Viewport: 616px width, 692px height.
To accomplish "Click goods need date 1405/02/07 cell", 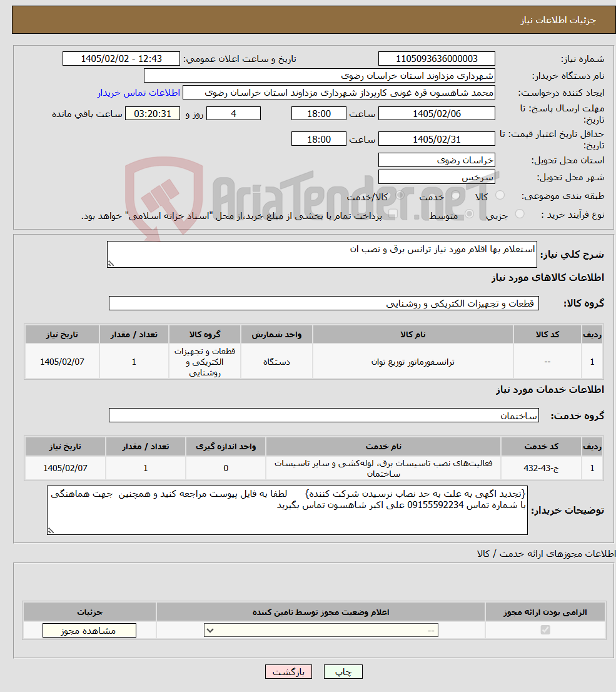I will point(62,362).
